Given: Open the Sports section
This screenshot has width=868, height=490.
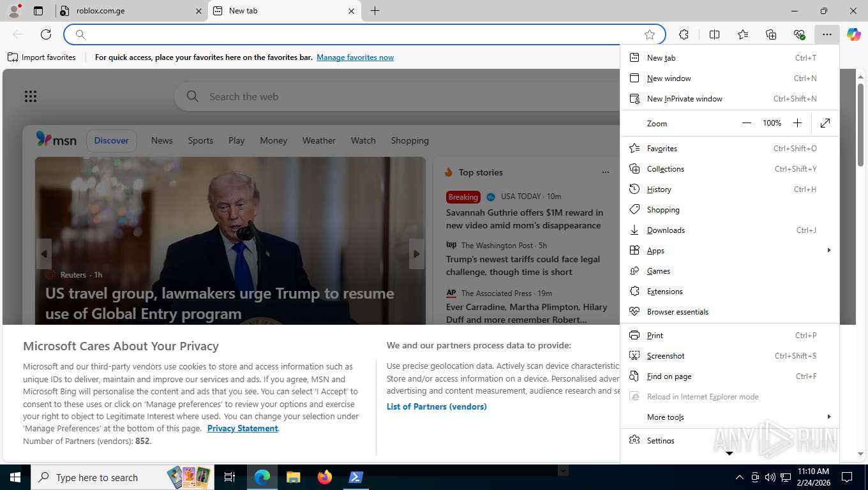Looking at the screenshot, I should tap(200, 140).
